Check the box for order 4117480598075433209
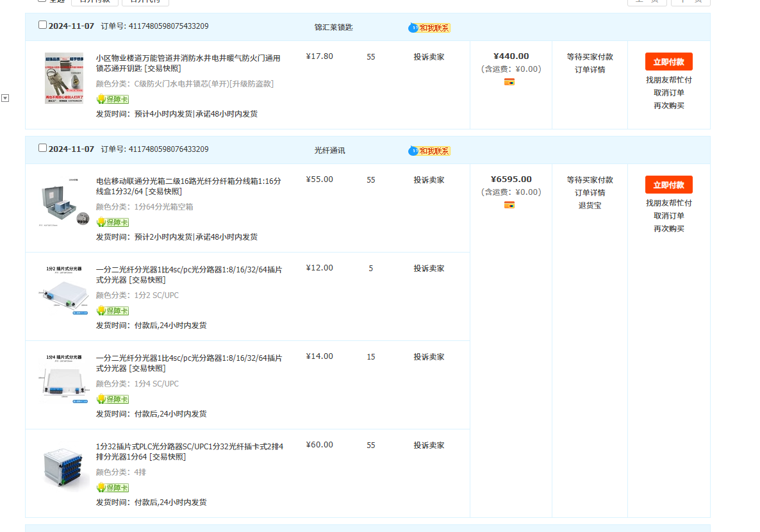This screenshot has height=532, width=760. (x=43, y=25)
